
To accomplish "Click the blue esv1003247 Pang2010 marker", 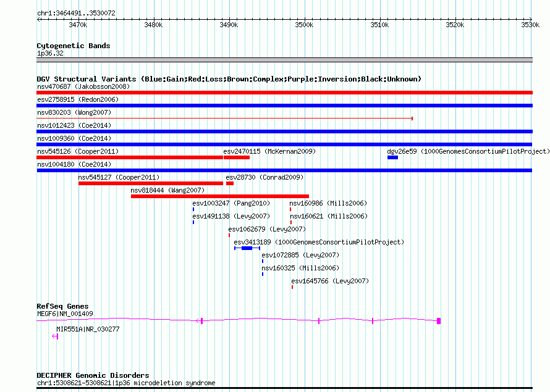I will tap(193, 209).
